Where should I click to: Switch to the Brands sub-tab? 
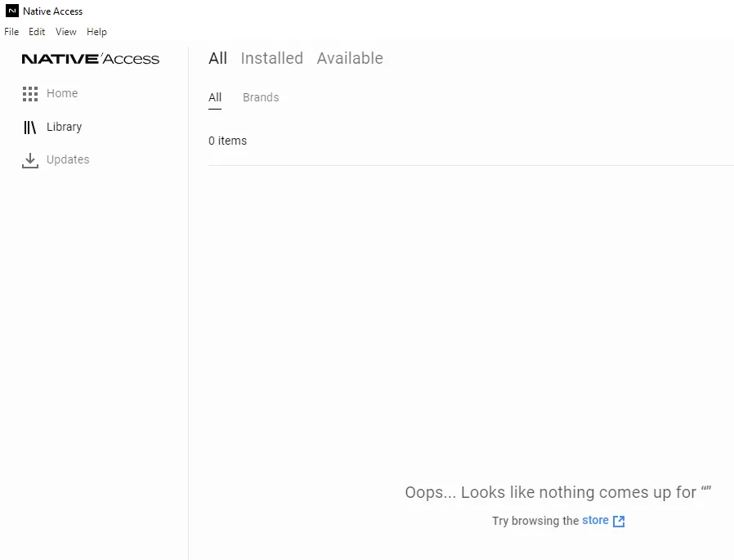click(x=261, y=97)
